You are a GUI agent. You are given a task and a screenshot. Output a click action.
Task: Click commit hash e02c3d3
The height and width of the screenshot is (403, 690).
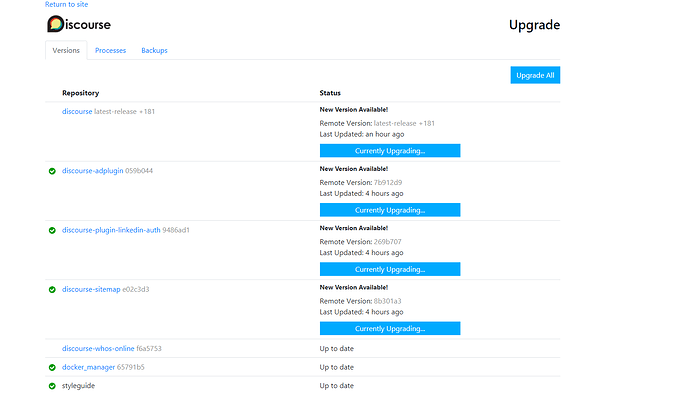click(x=136, y=289)
